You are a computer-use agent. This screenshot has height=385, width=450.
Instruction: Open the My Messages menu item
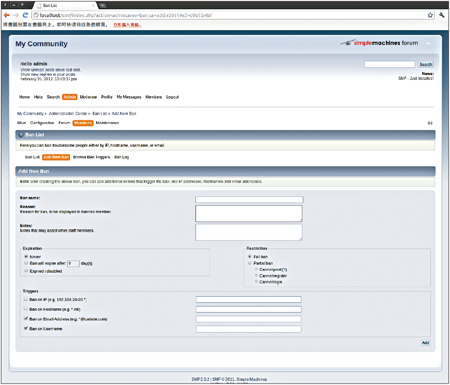[129, 97]
